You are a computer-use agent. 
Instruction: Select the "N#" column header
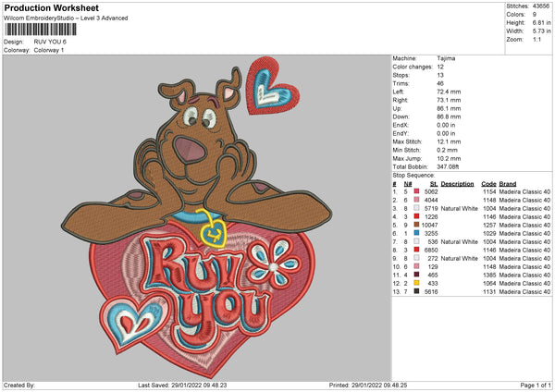(408, 184)
